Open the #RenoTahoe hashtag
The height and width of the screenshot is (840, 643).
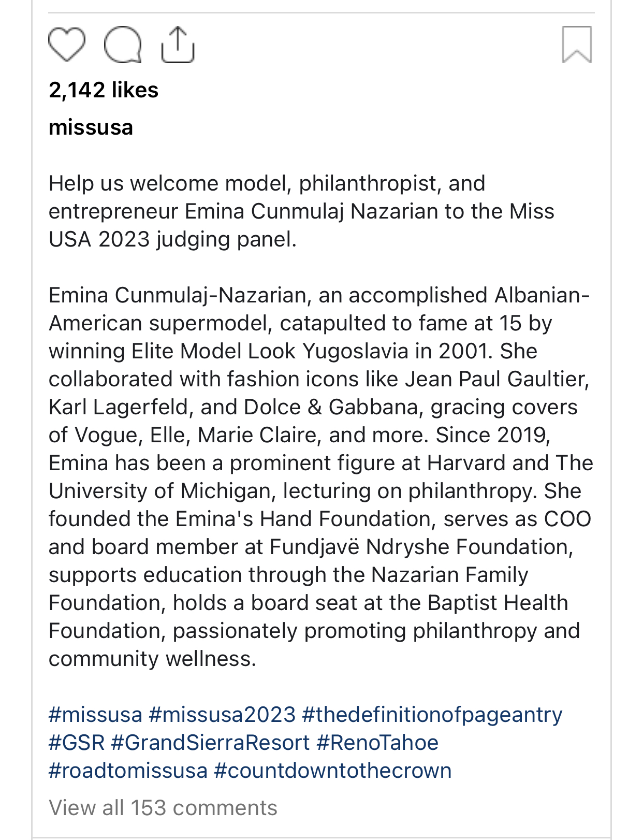tap(377, 743)
